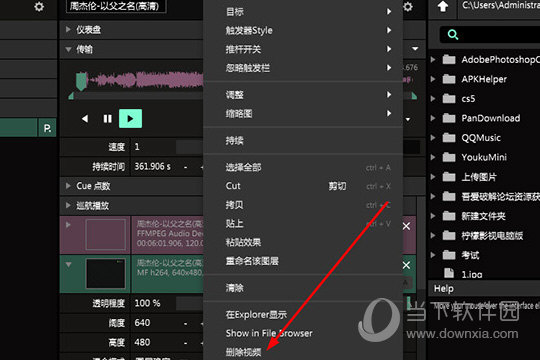Expand the AdobePhotoshop folder

tap(433, 60)
